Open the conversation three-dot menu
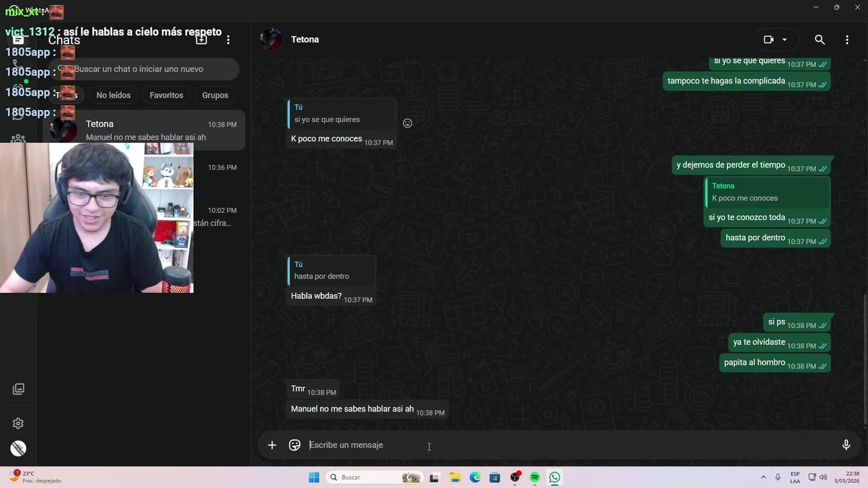This screenshot has width=868, height=488. pos(847,40)
